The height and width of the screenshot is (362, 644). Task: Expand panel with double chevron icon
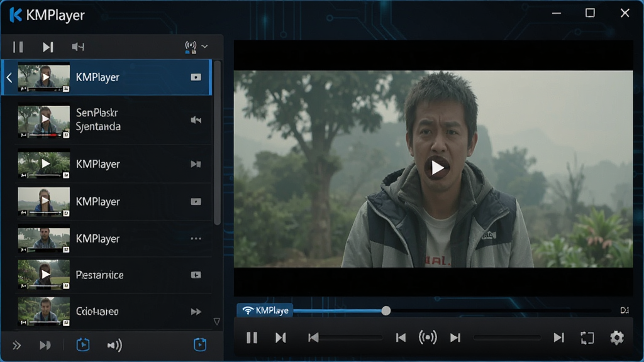pyautogui.click(x=16, y=345)
